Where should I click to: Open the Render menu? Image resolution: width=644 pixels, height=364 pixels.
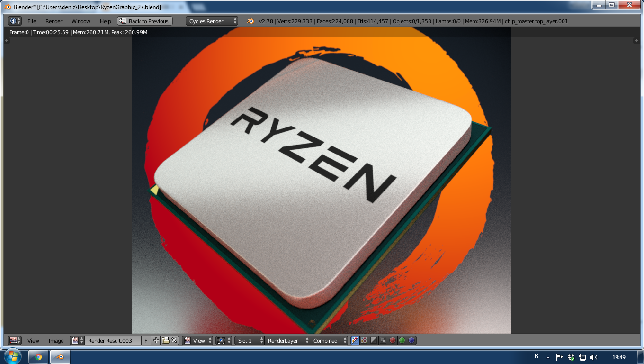pyautogui.click(x=54, y=21)
